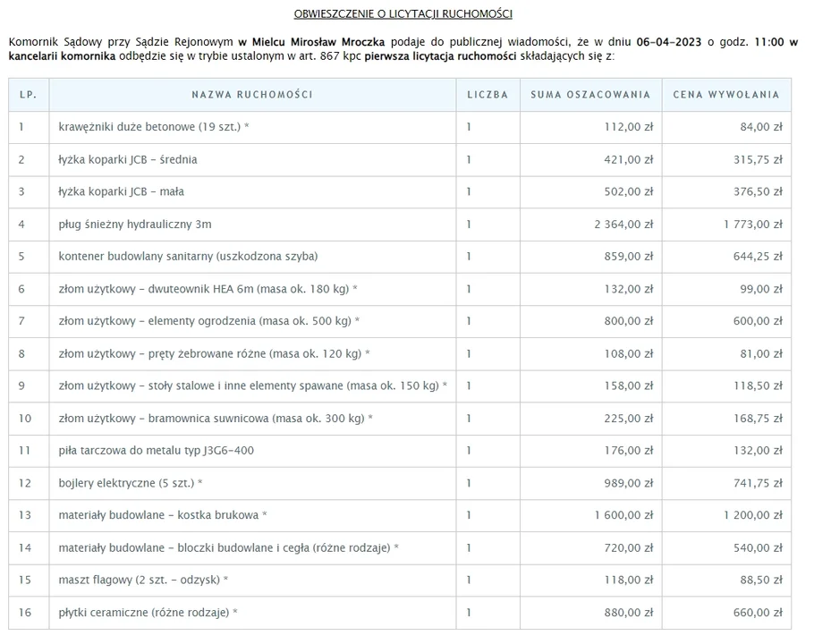Click starting price 88,50 zł
This screenshot has height=644, width=831.
pos(761,580)
